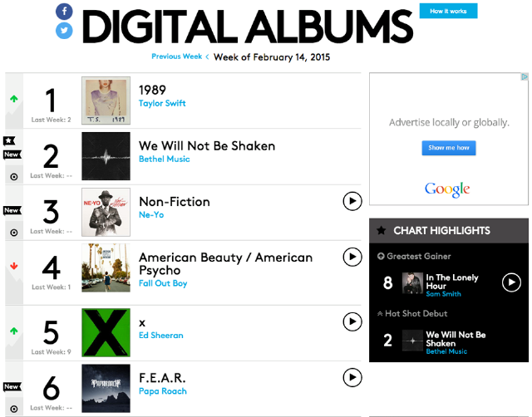
Task: Open Sam Smith link in Greatest Gainer
Action: [x=445, y=294]
